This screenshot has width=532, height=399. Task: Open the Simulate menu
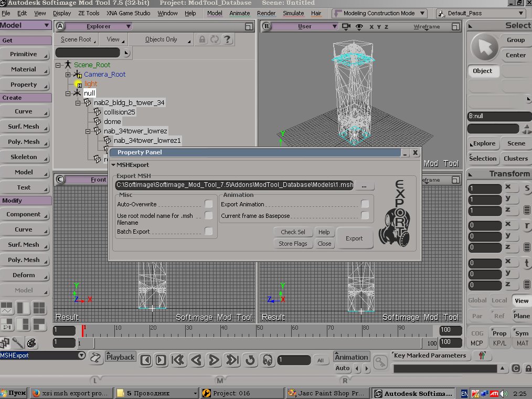click(293, 13)
